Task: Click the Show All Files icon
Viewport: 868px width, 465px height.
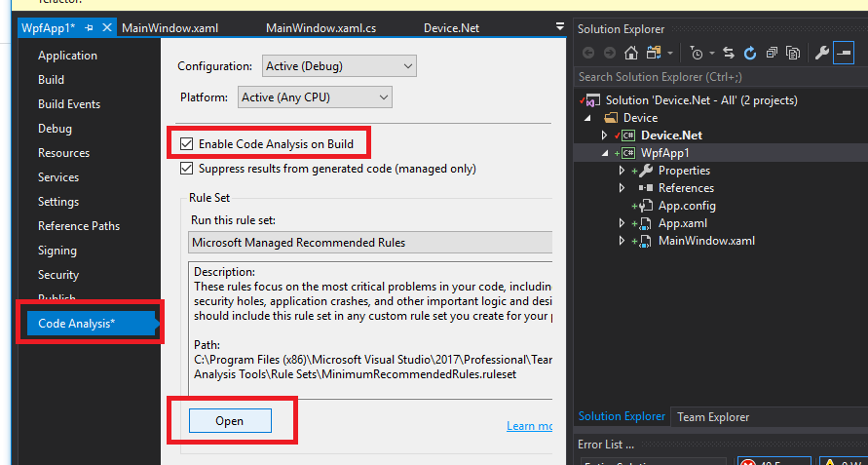Action: pyautogui.click(x=793, y=54)
